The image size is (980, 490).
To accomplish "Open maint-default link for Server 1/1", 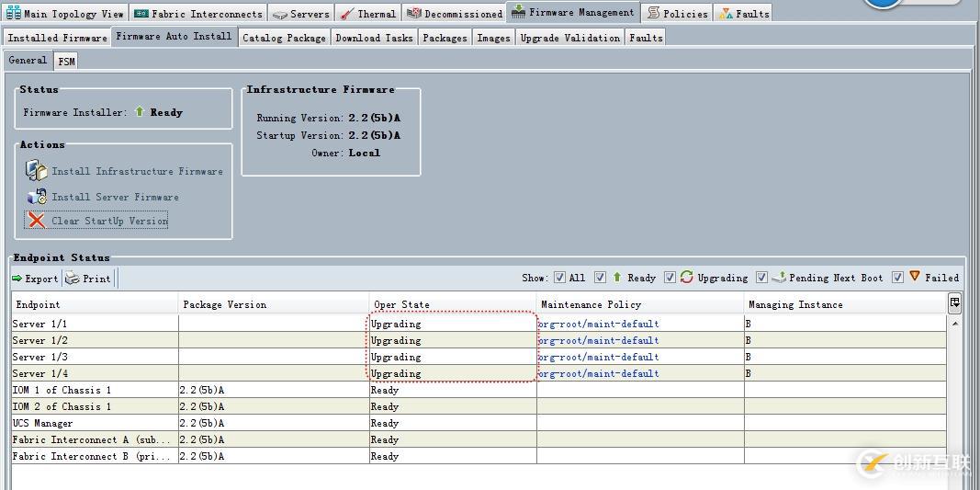I will 598,324.
